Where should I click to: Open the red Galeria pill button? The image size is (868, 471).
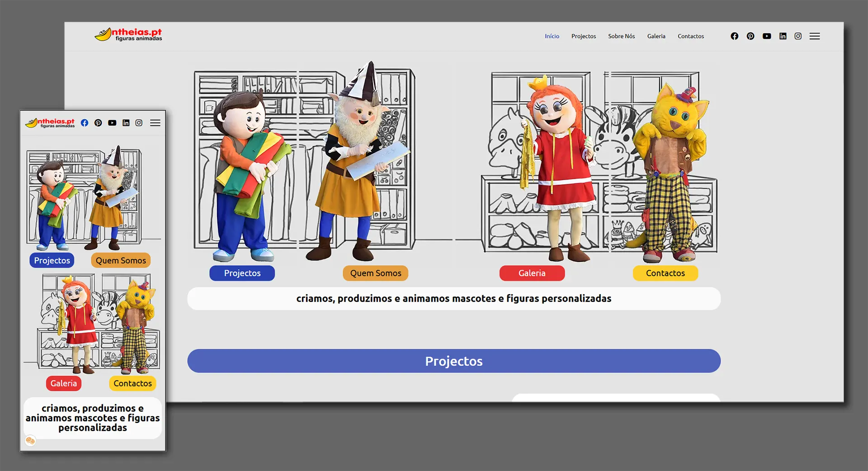coord(532,273)
